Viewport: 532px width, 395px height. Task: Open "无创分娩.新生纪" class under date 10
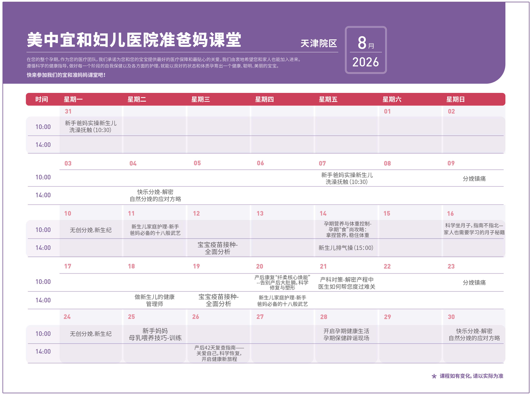tap(91, 230)
